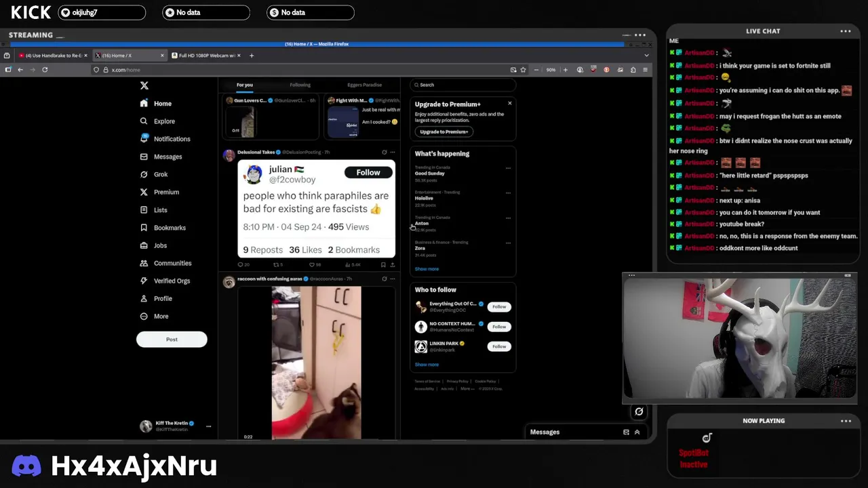Switch to the Eggers Paradise tab

[x=364, y=85]
